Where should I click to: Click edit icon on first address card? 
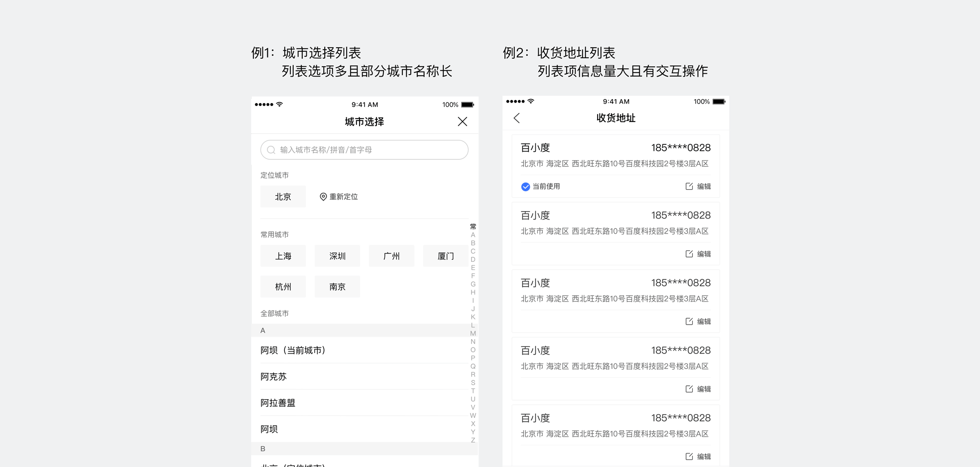[x=689, y=186]
